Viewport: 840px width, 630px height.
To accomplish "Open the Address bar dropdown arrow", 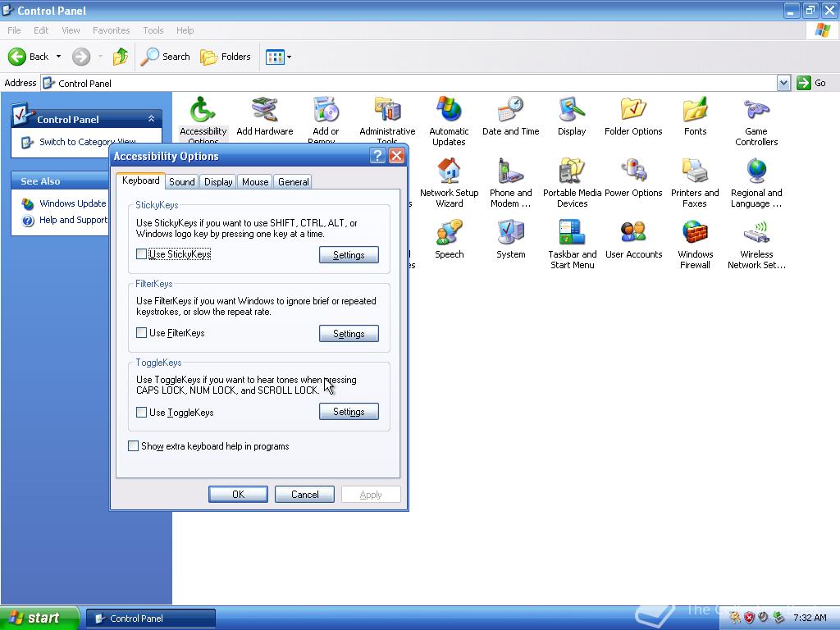I will 783,83.
